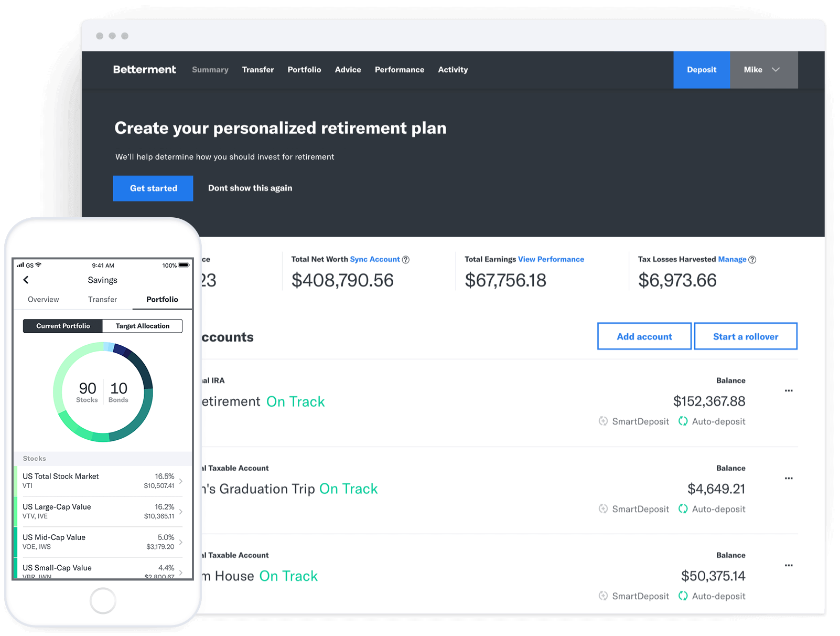Screen dimensions: 840x636
Task: Switch to Transfer tab on phone
Action: (103, 299)
